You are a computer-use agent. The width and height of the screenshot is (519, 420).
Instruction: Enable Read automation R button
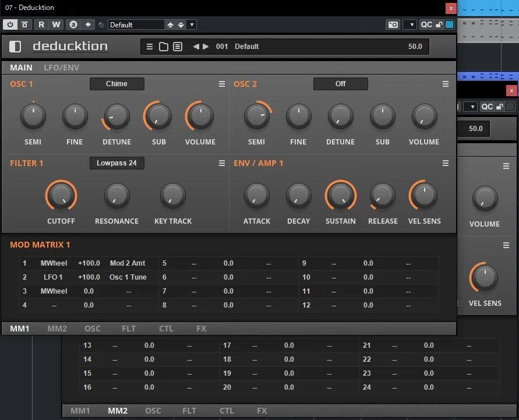point(41,24)
